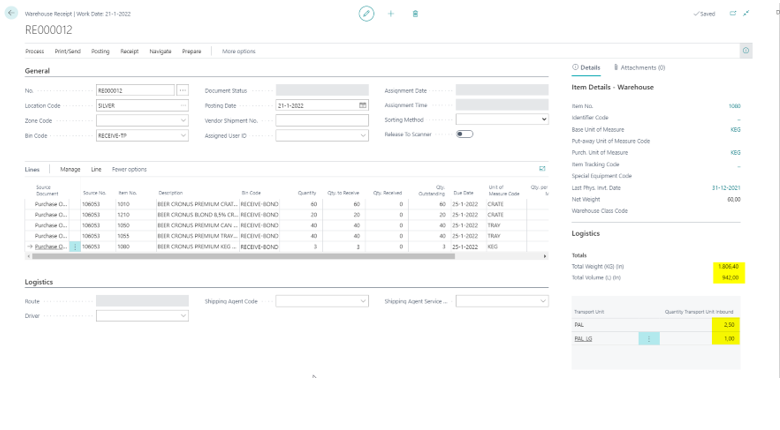780x430 pixels.
Task: Click the Vendor Shipment No. input field
Action: point(322,120)
